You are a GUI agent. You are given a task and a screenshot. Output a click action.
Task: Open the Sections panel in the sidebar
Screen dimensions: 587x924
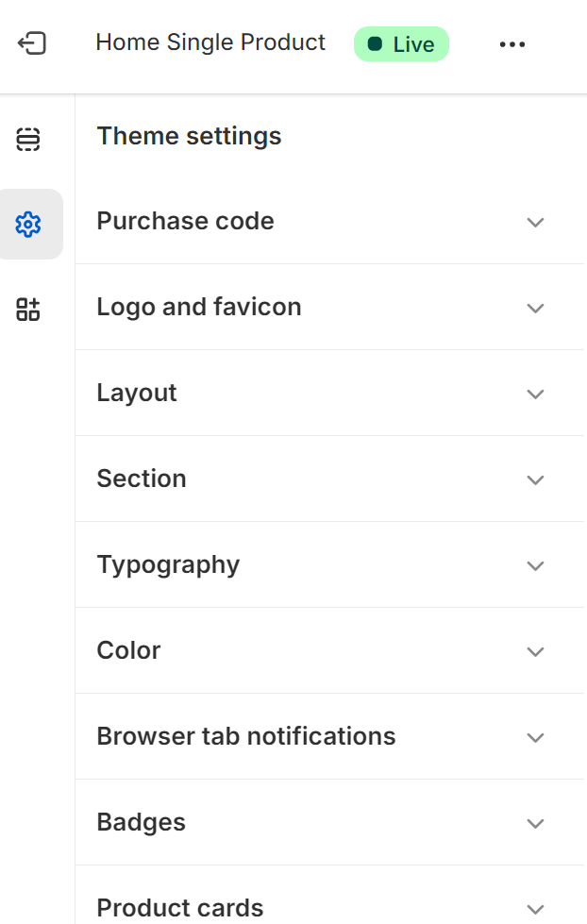tap(28, 139)
